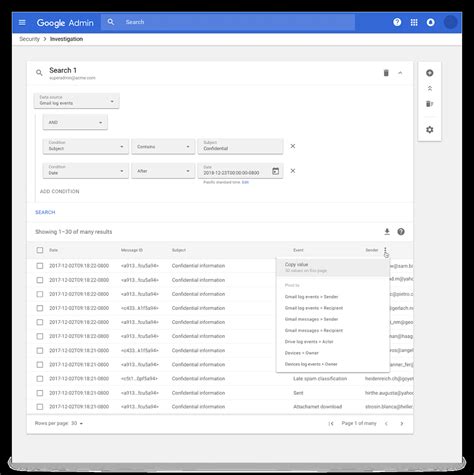Open the Contains operator dropdown
The width and height of the screenshot is (474, 475).
click(163, 146)
